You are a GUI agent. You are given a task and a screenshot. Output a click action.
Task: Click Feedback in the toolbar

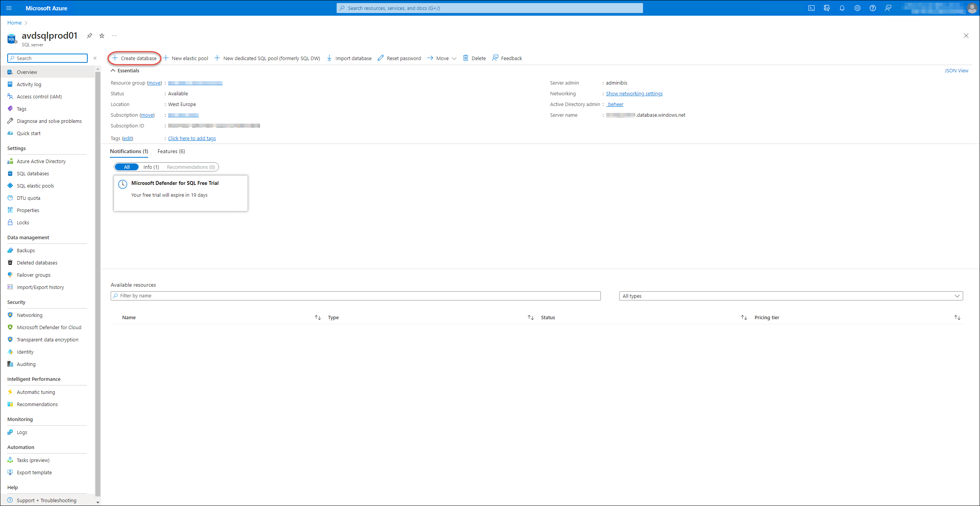(507, 58)
